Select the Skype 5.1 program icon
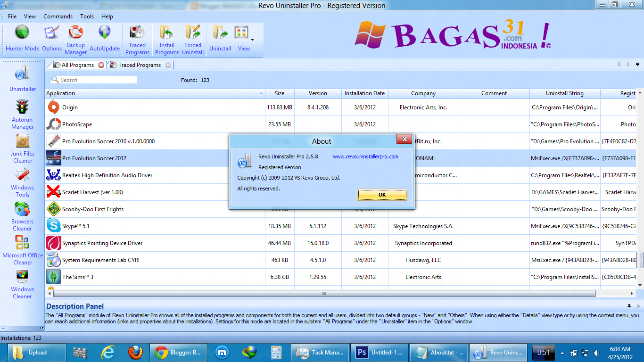The height and width of the screenshot is (362, 644). click(x=53, y=226)
